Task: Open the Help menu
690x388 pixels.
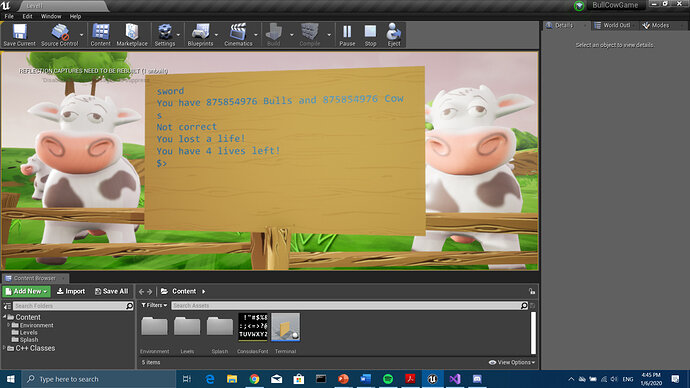Action: [x=75, y=16]
